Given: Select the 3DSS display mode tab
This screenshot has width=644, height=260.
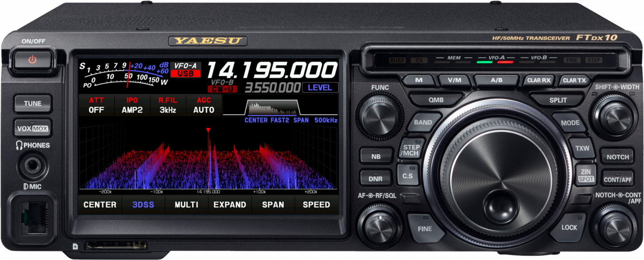Looking at the screenshot, I should coord(142,204).
